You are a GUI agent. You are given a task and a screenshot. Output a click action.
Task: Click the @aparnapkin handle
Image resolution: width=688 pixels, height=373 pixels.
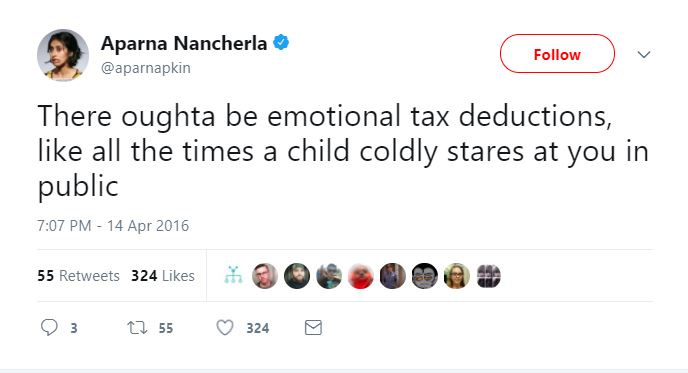(x=146, y=68)
